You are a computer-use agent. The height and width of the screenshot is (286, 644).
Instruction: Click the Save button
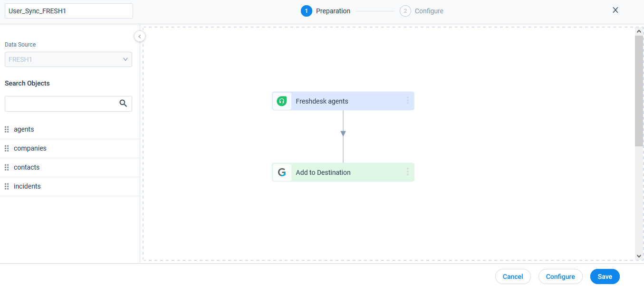click(605, 276)
